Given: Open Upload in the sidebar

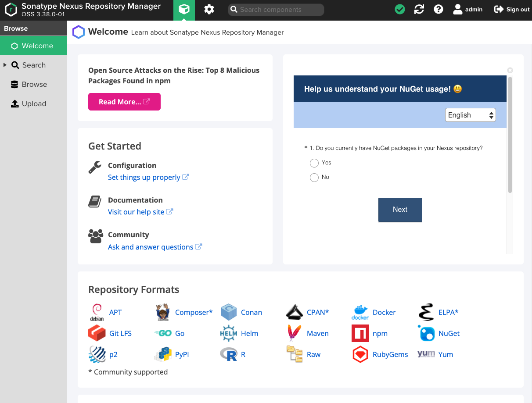Looking at the screenshot, I should (33, 103).
